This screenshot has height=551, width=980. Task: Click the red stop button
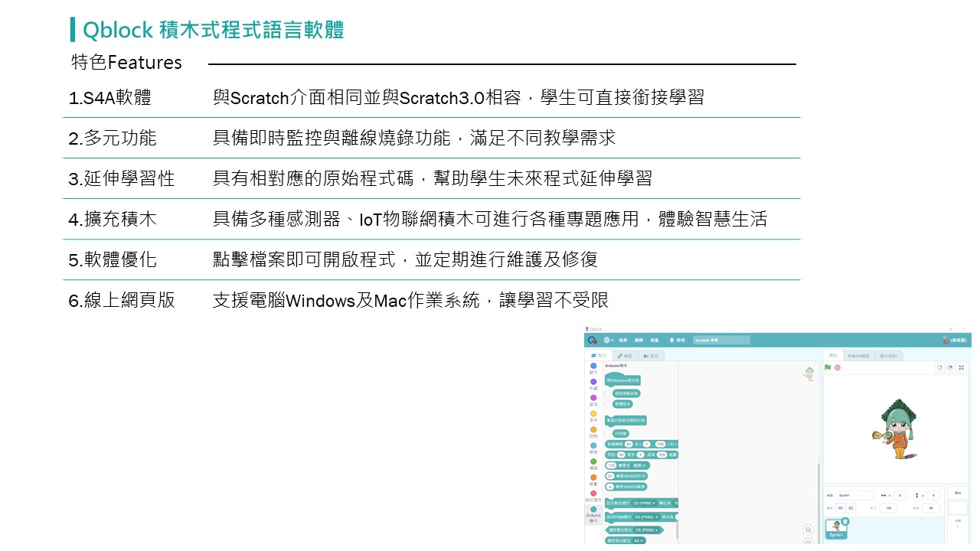(x=838, y=367)
